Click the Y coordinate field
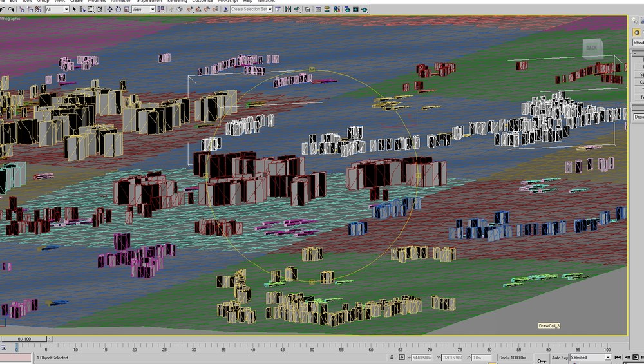 click(451, 358)
